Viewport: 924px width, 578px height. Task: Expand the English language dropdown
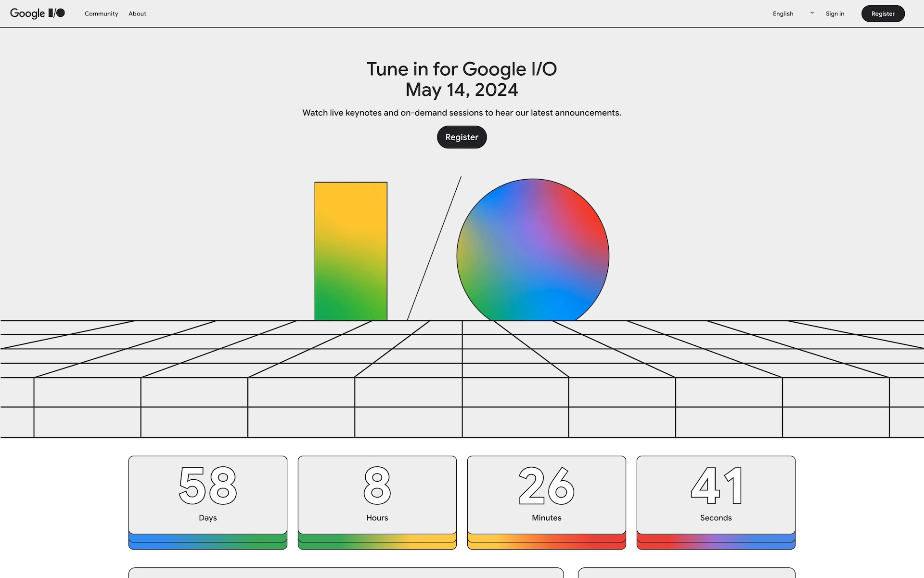(x=783, y=13)
